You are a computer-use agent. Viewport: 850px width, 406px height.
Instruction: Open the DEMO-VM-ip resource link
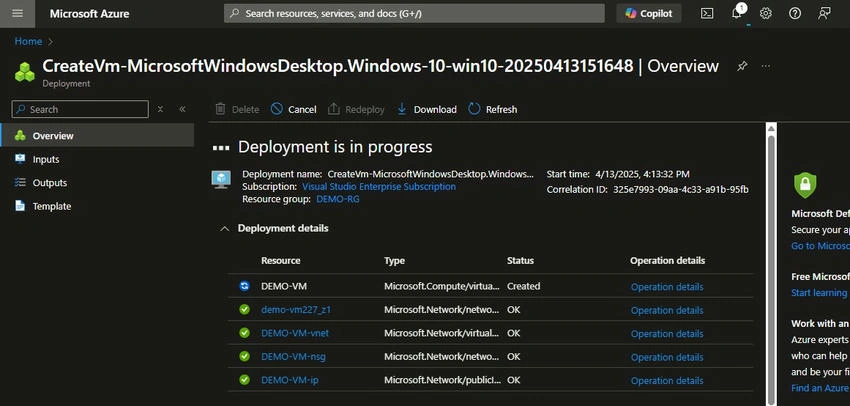click(289, 380)
